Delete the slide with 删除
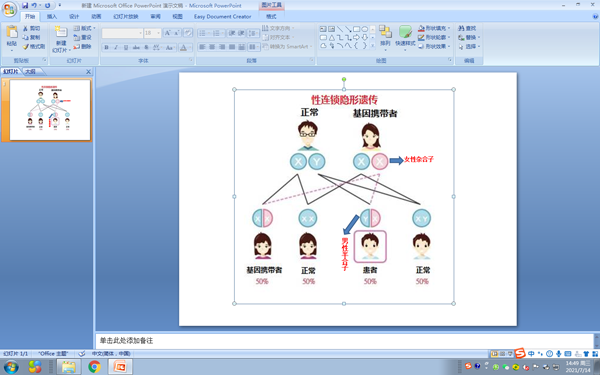600x375 pixels. [x=82, y=46]
